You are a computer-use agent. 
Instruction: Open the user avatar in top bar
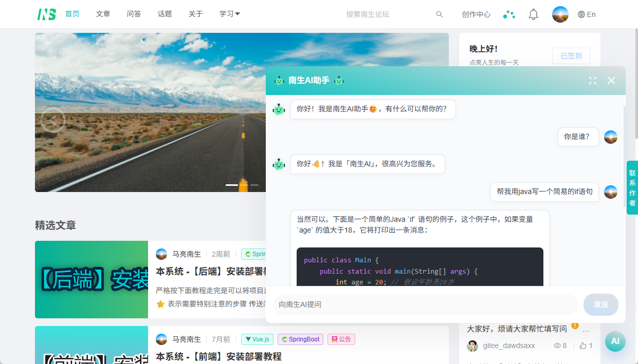tap(560, 14)
